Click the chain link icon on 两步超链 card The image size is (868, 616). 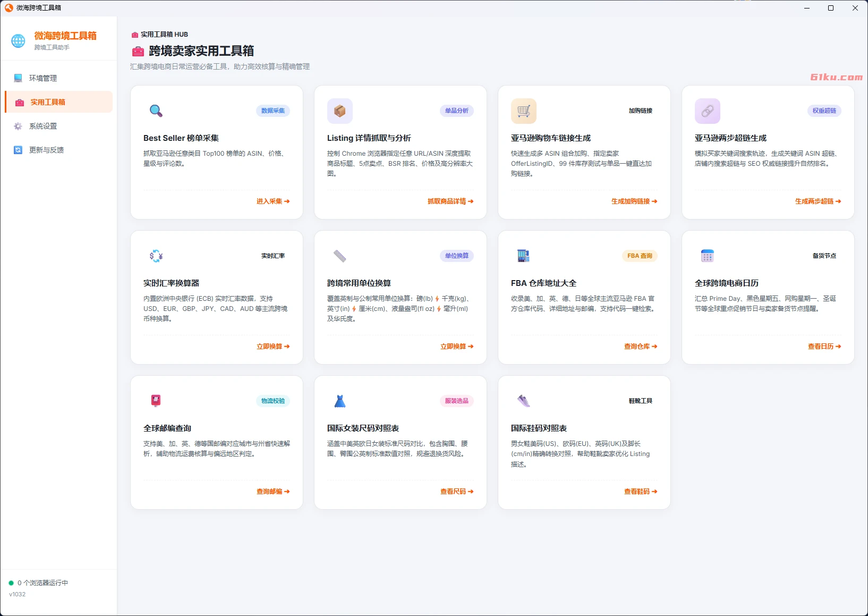click(x=708, y=111)
